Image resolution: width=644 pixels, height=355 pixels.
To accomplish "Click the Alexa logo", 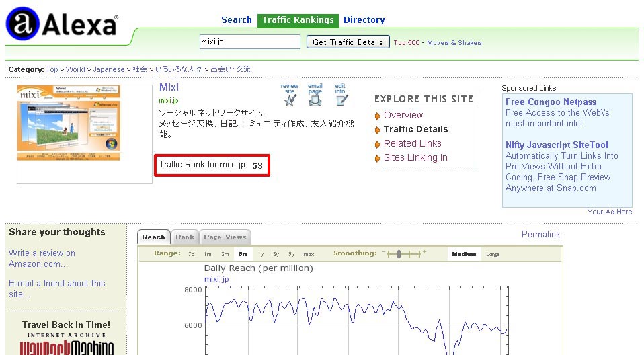I will click(62, 24).
